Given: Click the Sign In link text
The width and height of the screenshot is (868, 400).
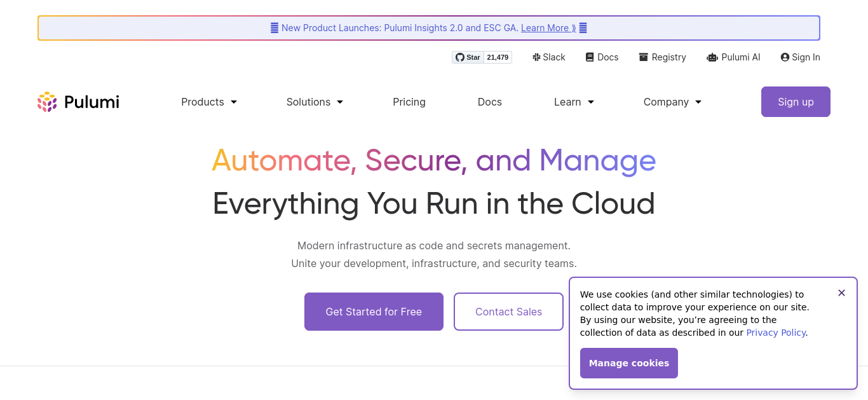Looking at the screenshot, I should point(806,57).
